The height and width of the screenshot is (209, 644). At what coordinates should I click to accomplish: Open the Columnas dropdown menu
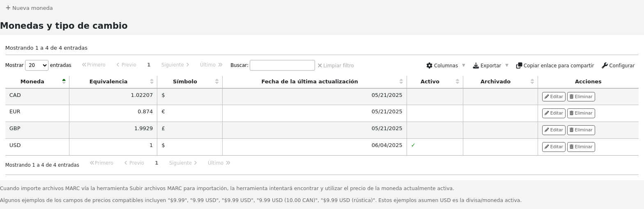tap(446, 66)
